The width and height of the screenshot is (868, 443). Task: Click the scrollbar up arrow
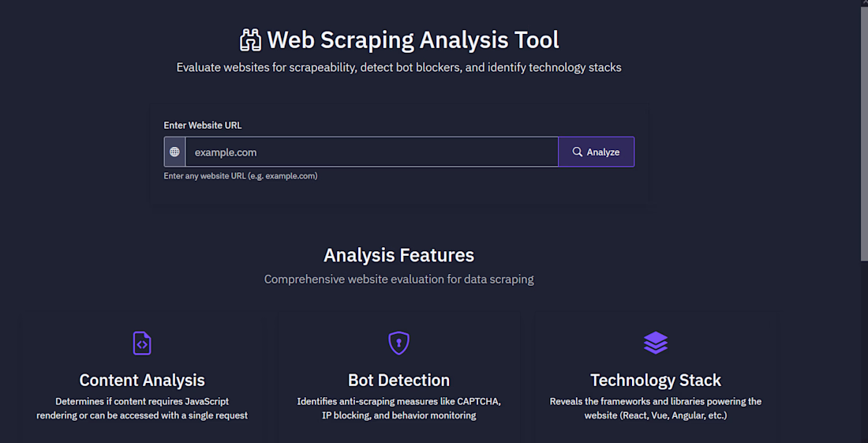click(863, 4)
